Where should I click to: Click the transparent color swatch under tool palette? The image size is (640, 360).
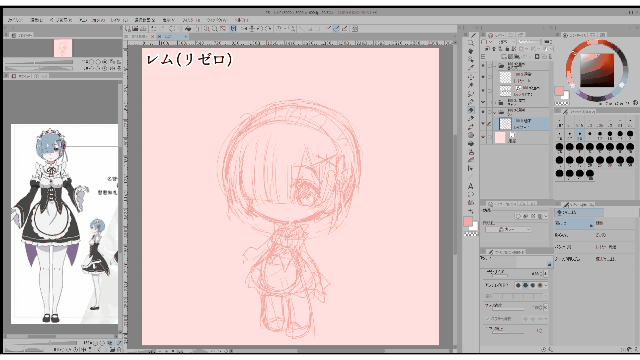pos(471,234)
